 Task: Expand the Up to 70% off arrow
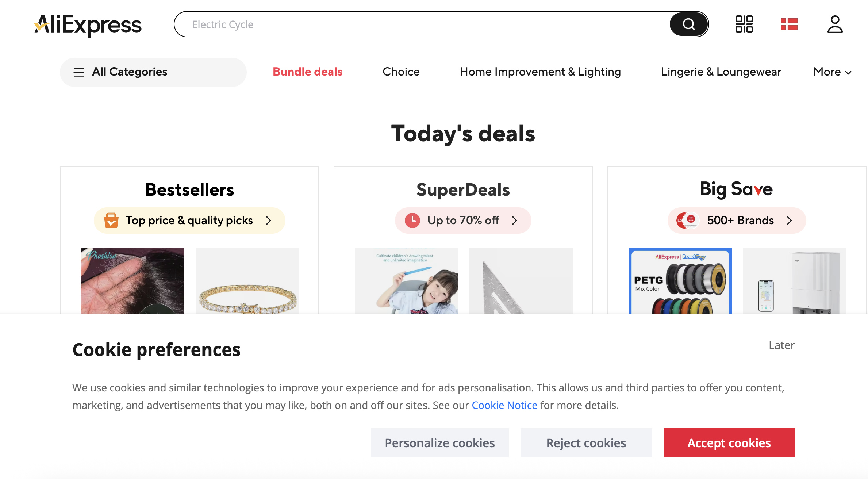coord(515,221)
